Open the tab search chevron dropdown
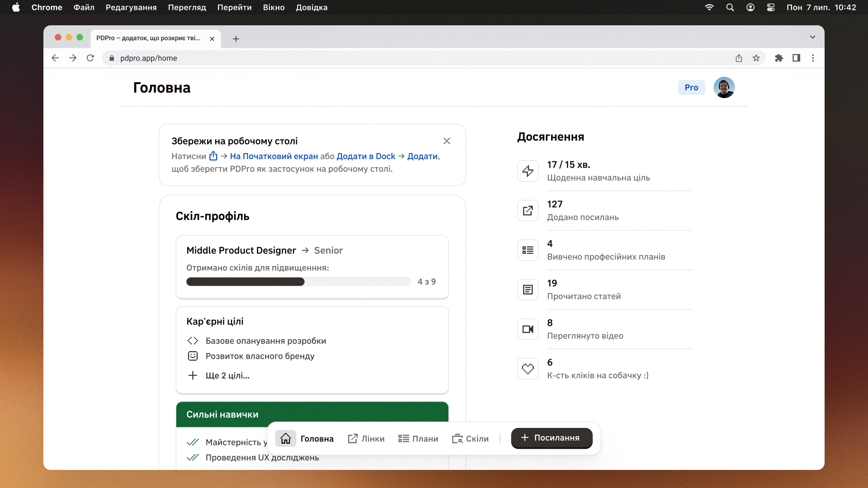This screenshot has width=868, height=488. point(812,37)
